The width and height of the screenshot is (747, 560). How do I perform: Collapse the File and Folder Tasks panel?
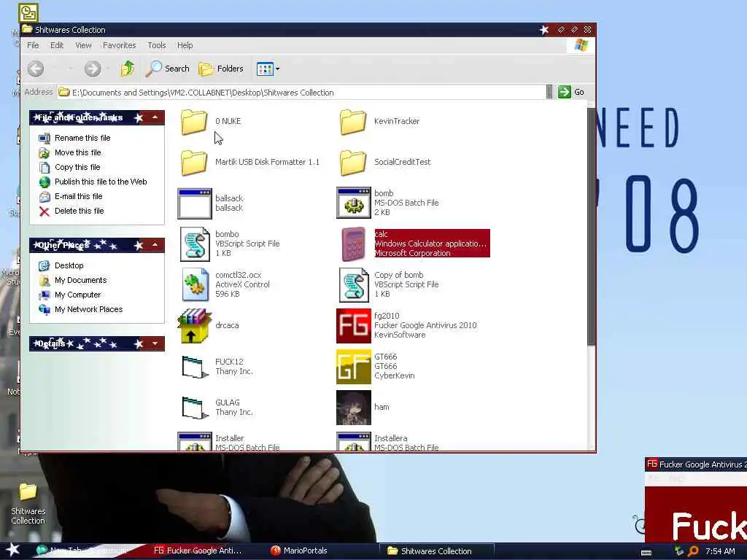pyautogui.click(x=155, y=117)
